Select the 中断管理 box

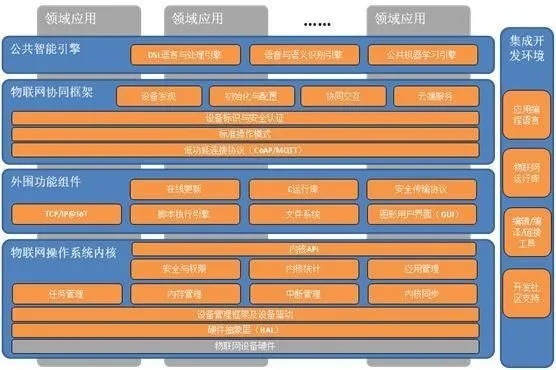[x=304, y=294]
